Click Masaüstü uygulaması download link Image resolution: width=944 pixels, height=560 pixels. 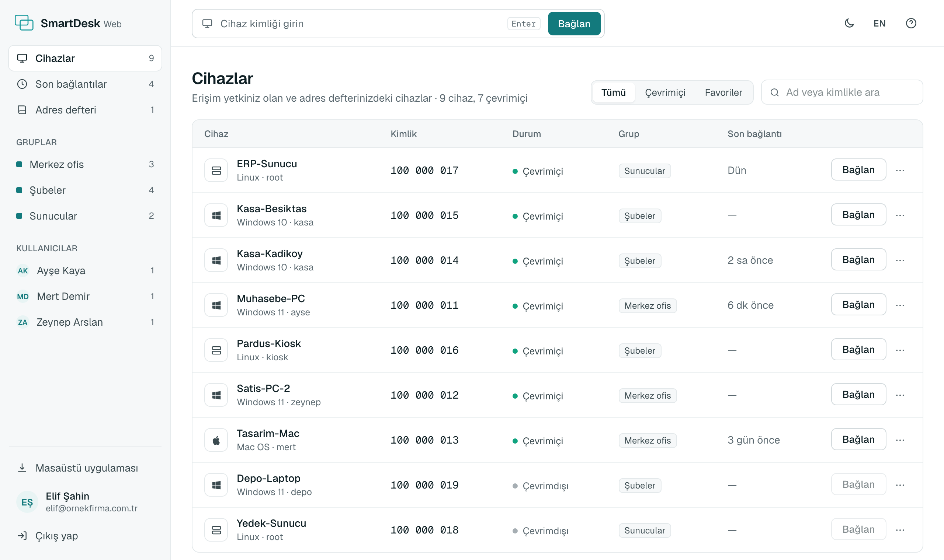[85, 468]
